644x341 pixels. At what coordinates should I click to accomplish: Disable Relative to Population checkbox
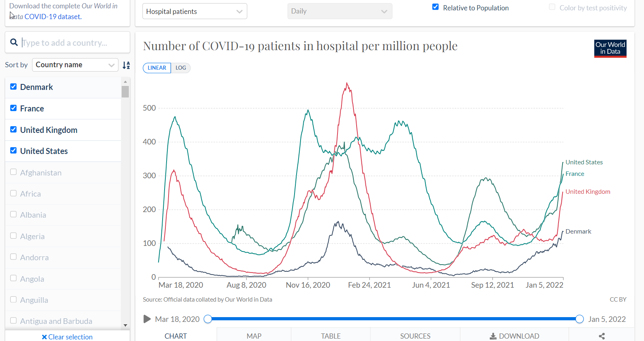click(436, 7)
